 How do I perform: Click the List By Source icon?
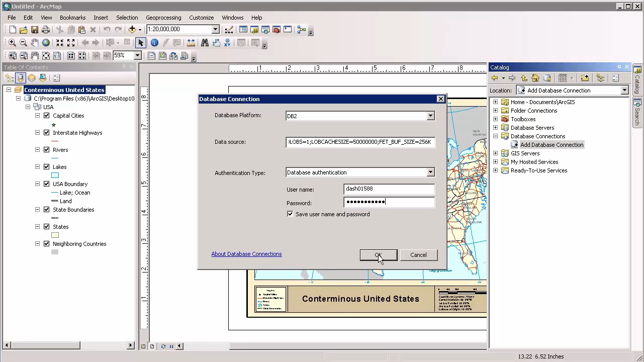click(x=20, y=78)
